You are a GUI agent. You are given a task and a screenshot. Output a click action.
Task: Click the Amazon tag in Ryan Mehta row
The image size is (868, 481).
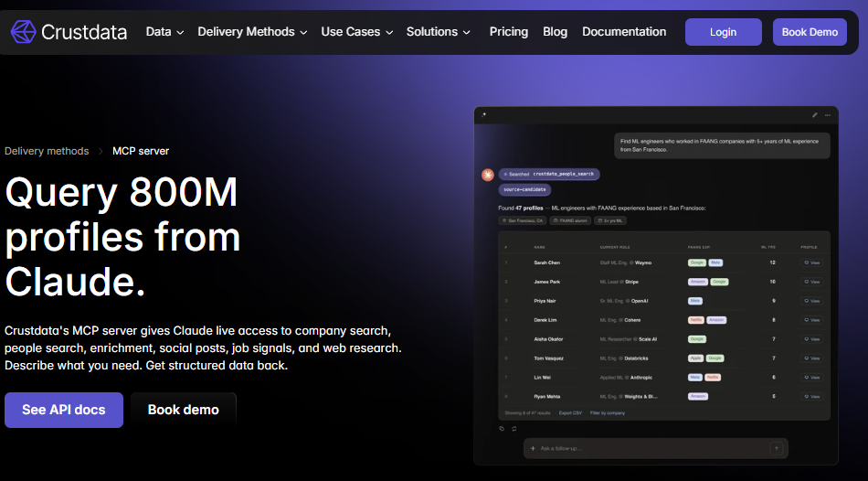(x=698, y=397)
